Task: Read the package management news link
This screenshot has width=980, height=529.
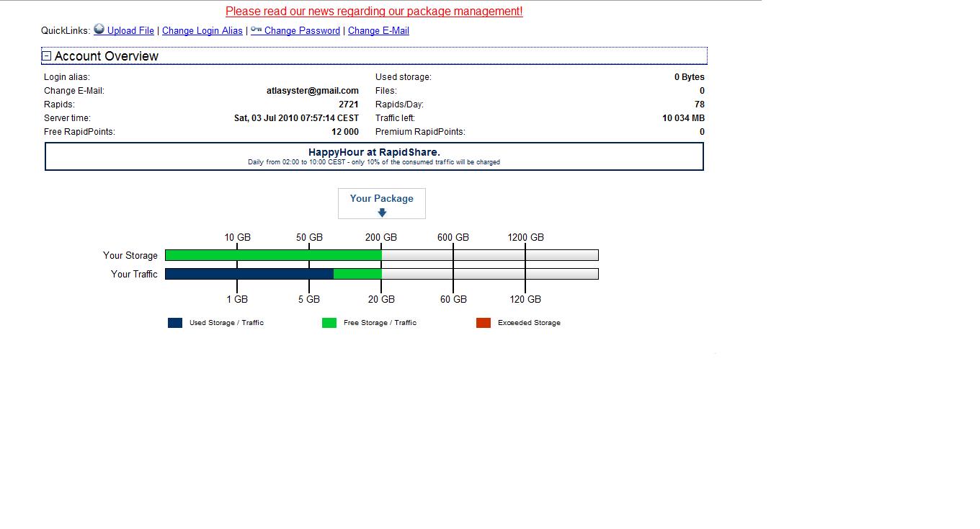Action: point(374,11)
